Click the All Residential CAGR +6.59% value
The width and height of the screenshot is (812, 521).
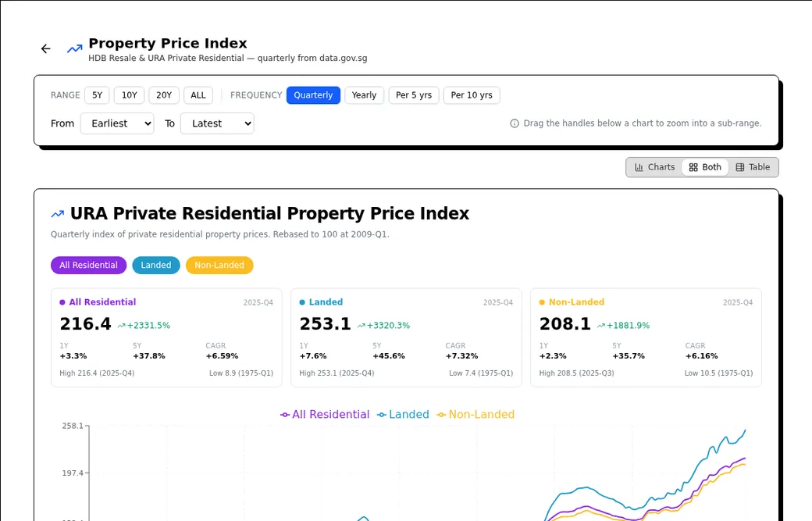223,356
